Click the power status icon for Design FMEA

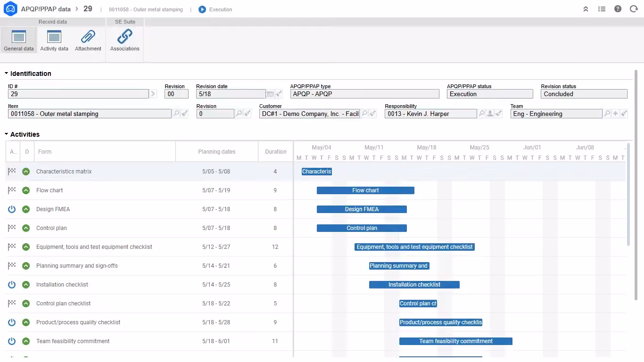point(12,209)
